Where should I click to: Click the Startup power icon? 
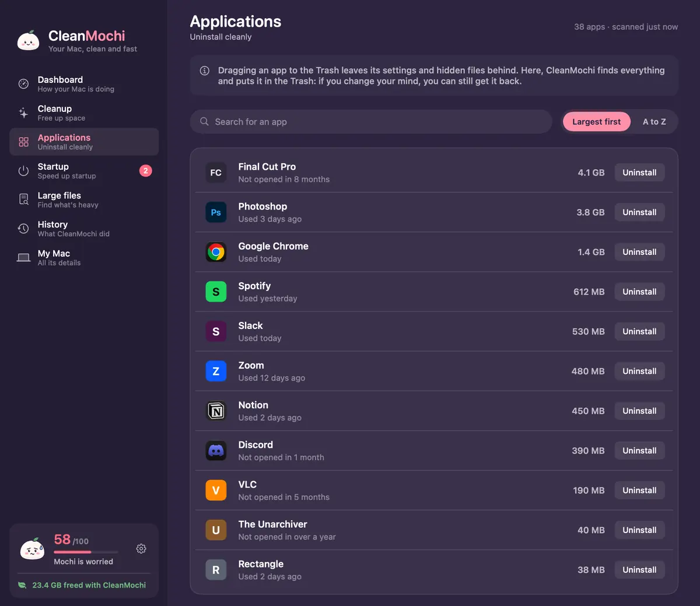(23, 171)
